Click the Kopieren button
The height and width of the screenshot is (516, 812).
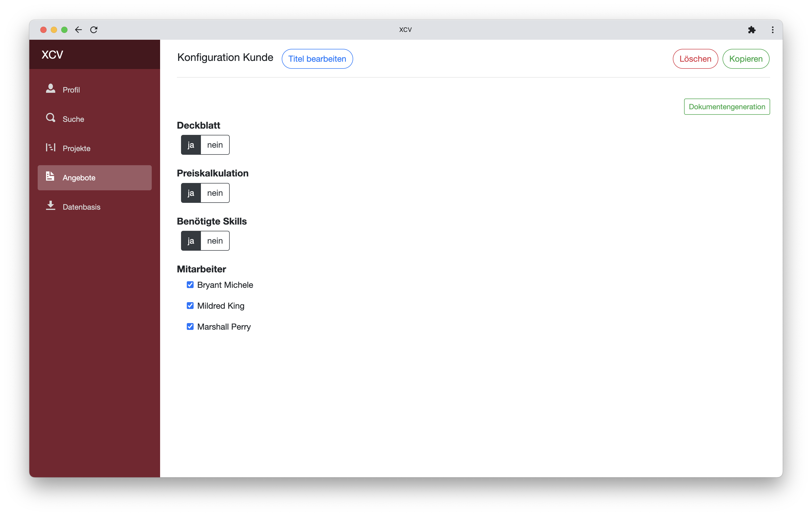click(746, 59)
